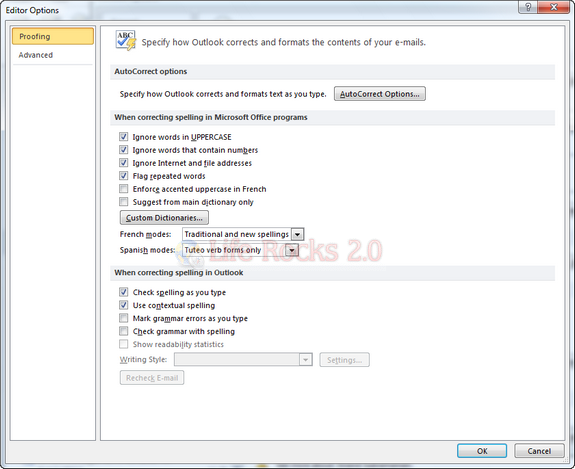Screen dimensions: 575x469
Task: Toggle Use contextual spelling
Action: (x=124, y=305)
